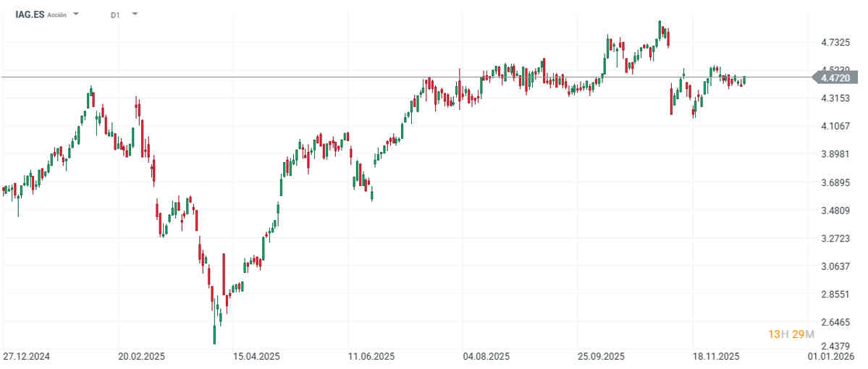Click the Acción instrument type label

(x=57, y=14)
